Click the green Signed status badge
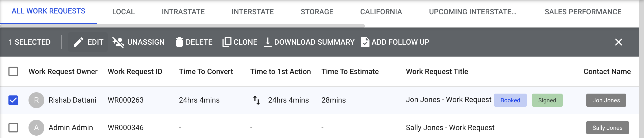Viewport: 644px width, 138px height. coord(547,100)
